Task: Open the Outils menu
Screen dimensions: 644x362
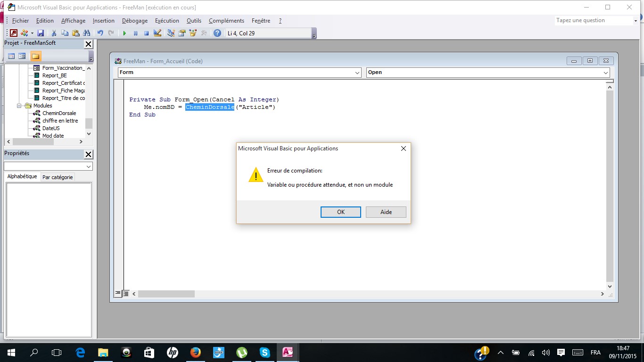Action: pos(194,21)
